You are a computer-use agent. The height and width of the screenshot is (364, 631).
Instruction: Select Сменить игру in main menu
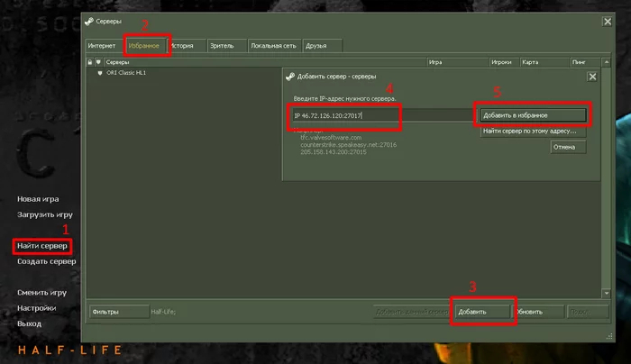tap(41, 293)
